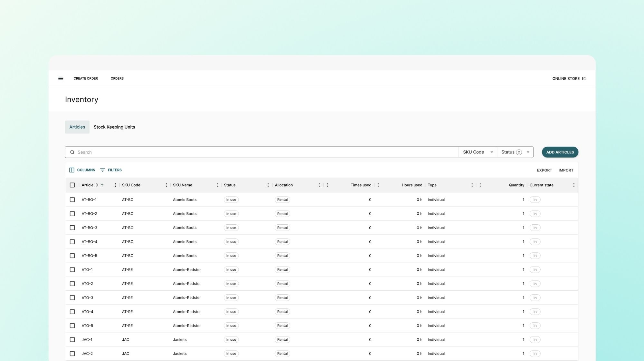The image size is (644, 361).
Task: Switch to Stock Keeping Units tab
Action: (114, 127)
